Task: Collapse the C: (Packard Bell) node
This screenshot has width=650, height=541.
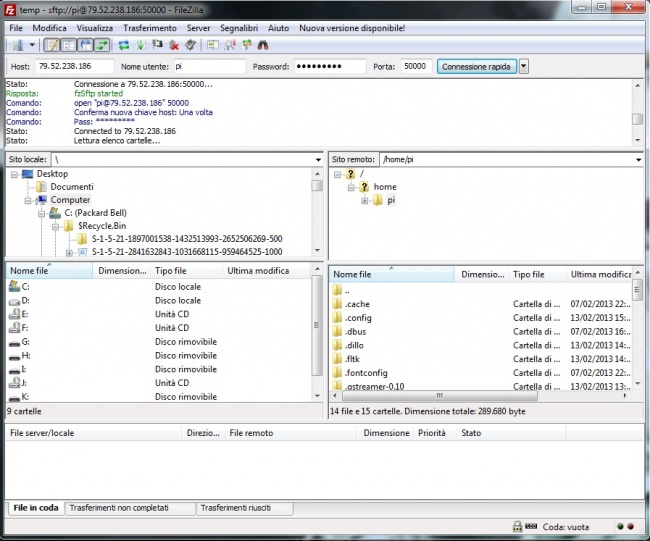Action: click(41, 213)
